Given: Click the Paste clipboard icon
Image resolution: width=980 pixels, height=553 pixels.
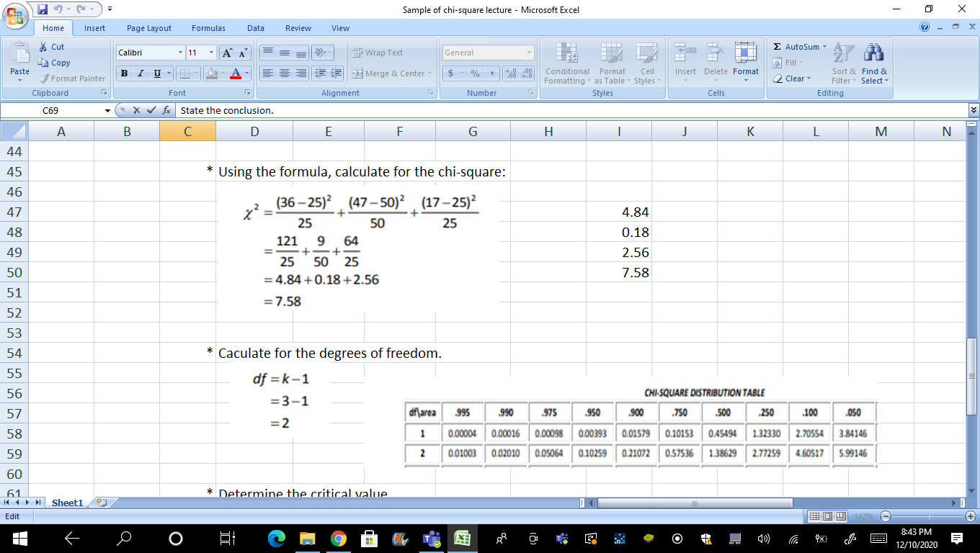Looking at the screenshot, I should (x=19, y=54).
